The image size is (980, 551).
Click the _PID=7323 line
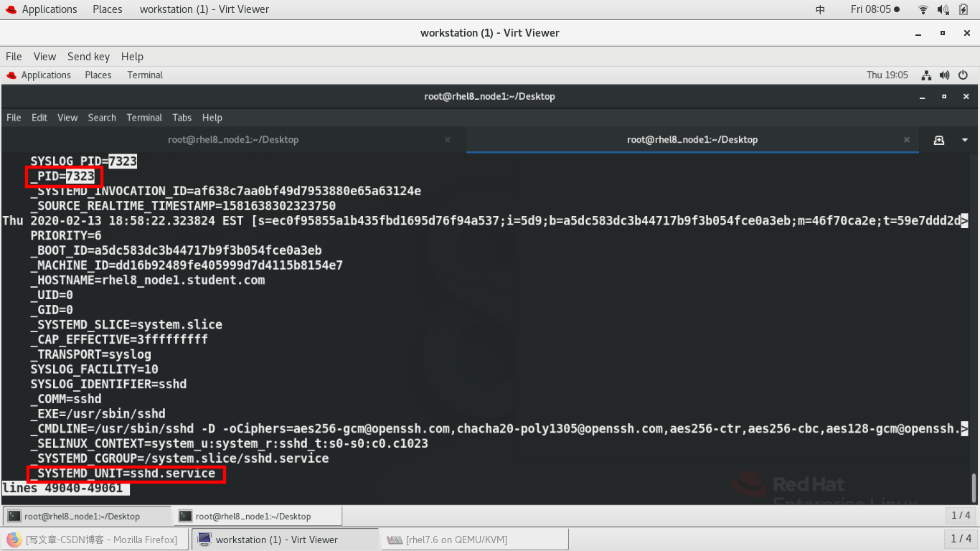pos(62,176)
